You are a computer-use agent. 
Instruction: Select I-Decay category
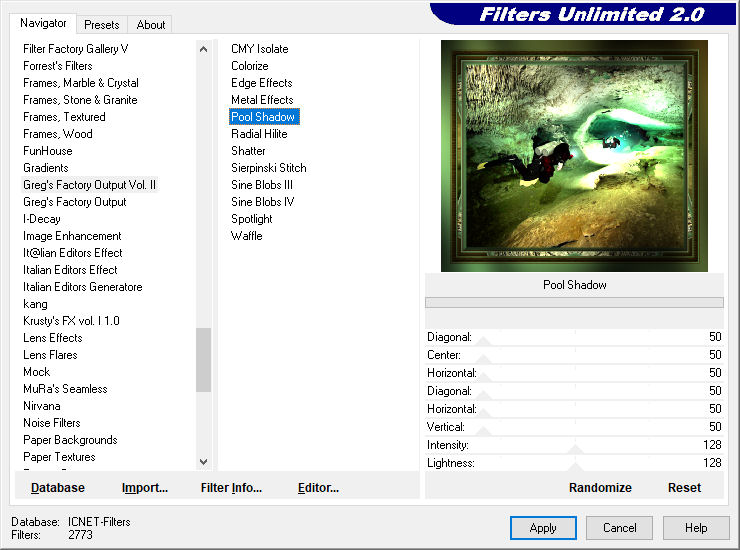(x=42, y=219)
